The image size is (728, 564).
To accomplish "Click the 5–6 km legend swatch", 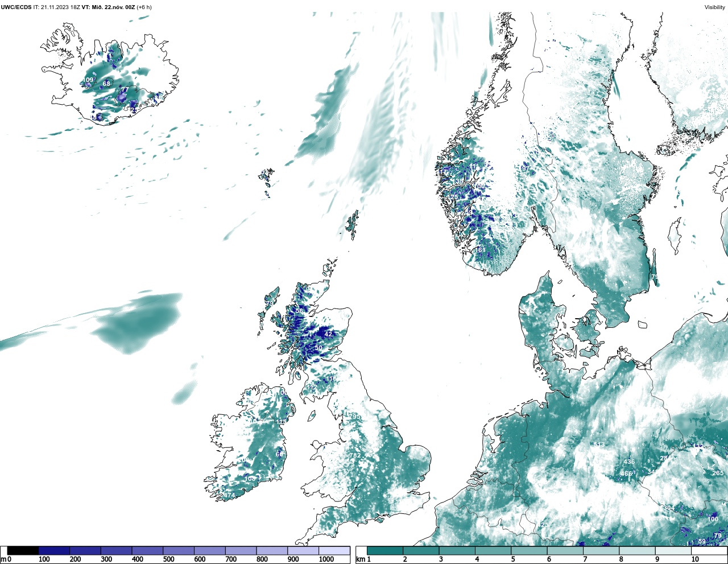I will tap(529, 551).
